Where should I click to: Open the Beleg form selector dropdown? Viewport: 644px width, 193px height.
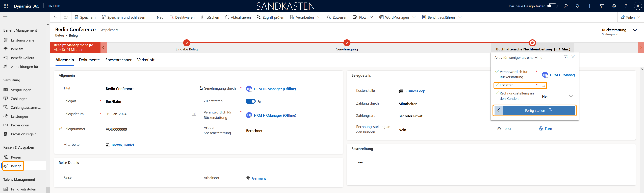[75, 35]
